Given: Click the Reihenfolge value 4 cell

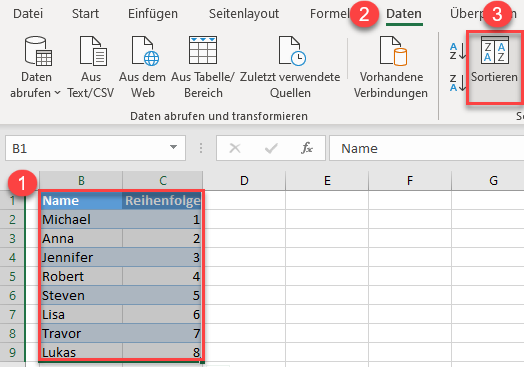Looking at the screenshot, I should coord(162,276).
